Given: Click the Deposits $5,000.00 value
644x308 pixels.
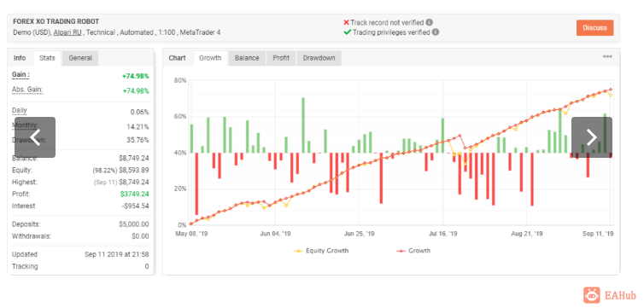Looking at the screenshot, I should (x=135, y=224).
